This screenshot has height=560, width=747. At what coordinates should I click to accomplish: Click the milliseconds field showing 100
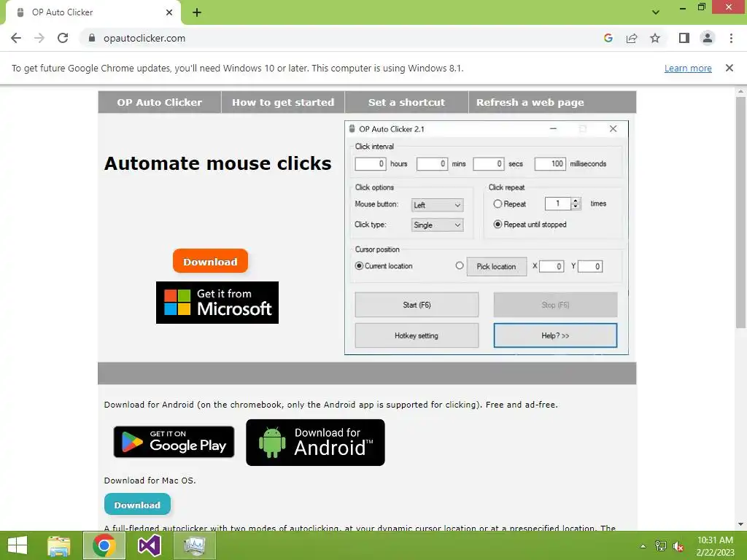point(550,164)
